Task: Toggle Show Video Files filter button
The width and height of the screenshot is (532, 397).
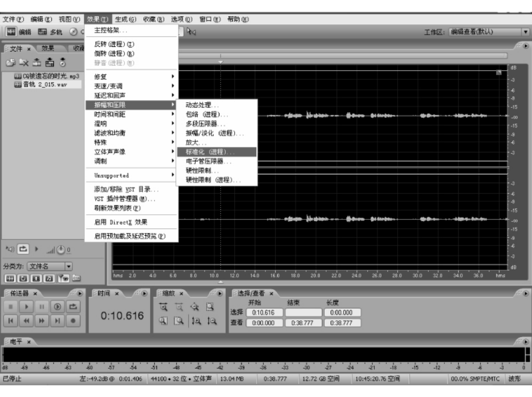Action: (36, 278)
